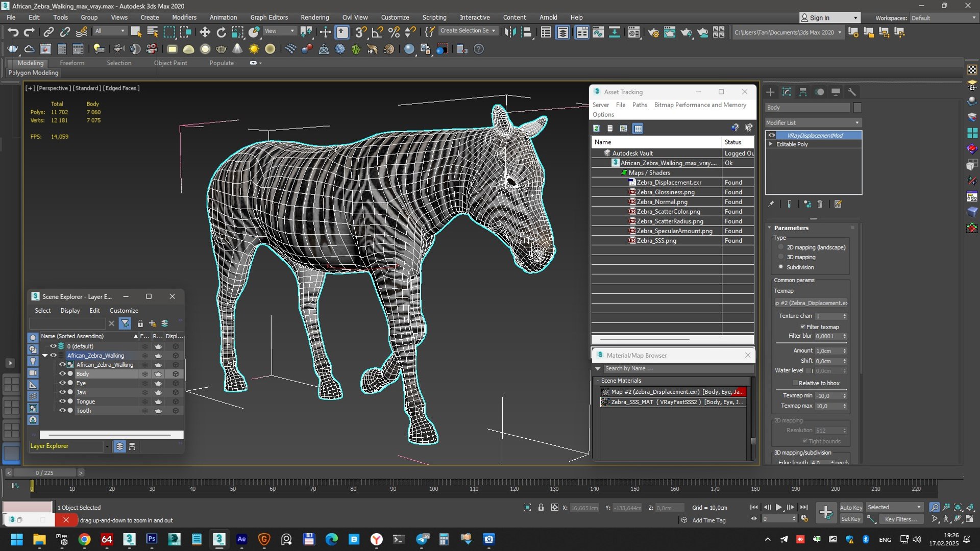Click Configure Modifier Sets icon
980x551 pixels.
point(838,204)
